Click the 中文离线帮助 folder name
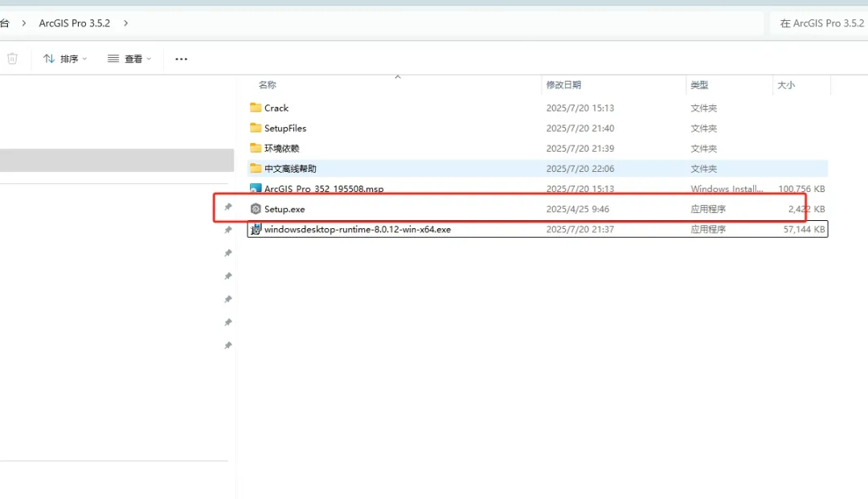Screen dimensions: 868x499 point(290,169)
